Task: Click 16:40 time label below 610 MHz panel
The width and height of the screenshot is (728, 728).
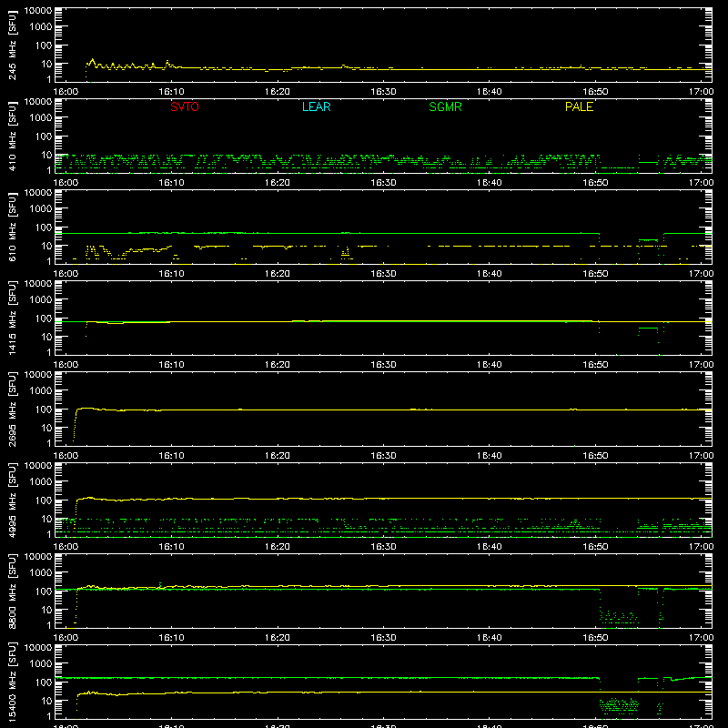Action: (489, 274)
